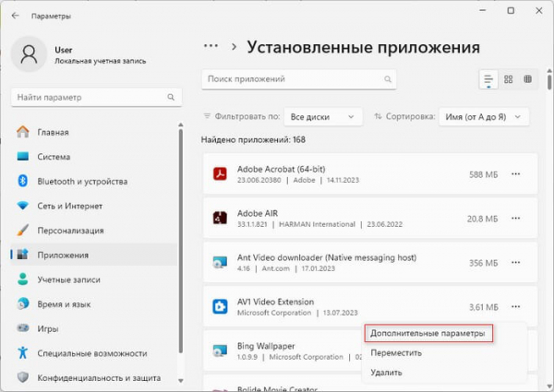This screenshot has width=554, height=392.
Task: Click the Персонализация brush icon
Action: 23,230
